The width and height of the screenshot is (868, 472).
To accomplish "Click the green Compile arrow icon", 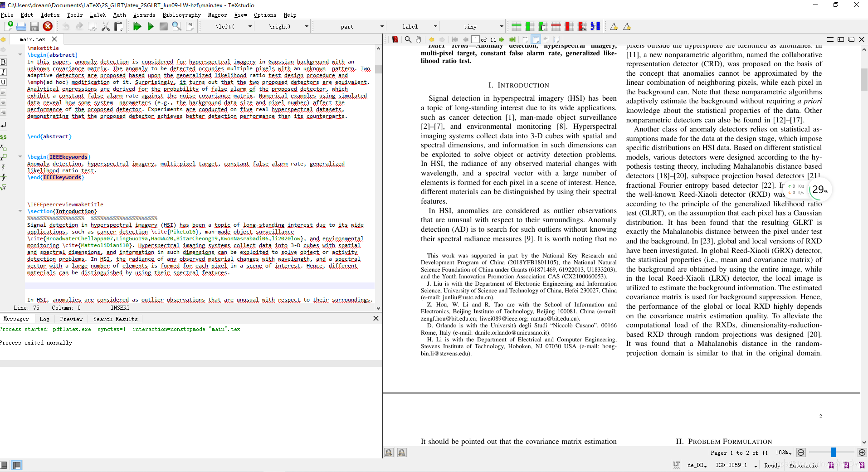I will pyautogui.click(x=151, y=27).
